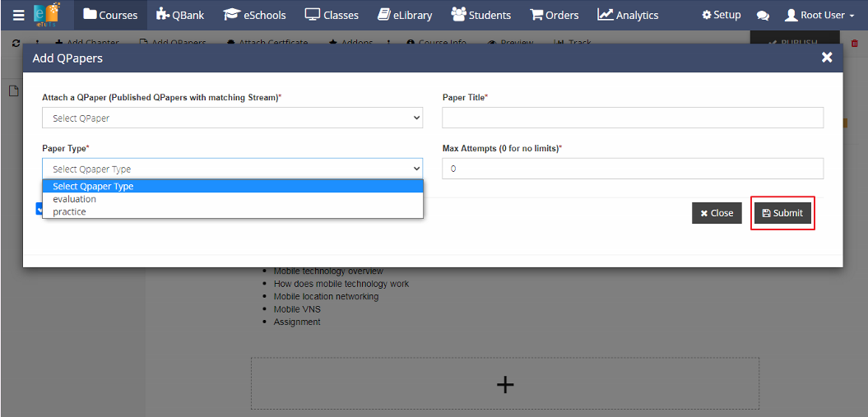Open the QBank menu
868x417 pixels.
[x=182, y=15]
